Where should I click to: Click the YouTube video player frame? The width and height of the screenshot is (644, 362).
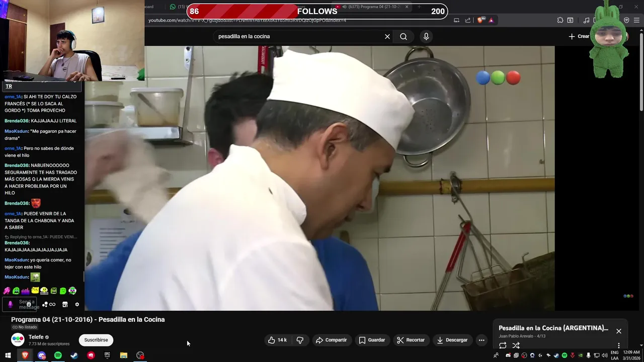point(319,178)
